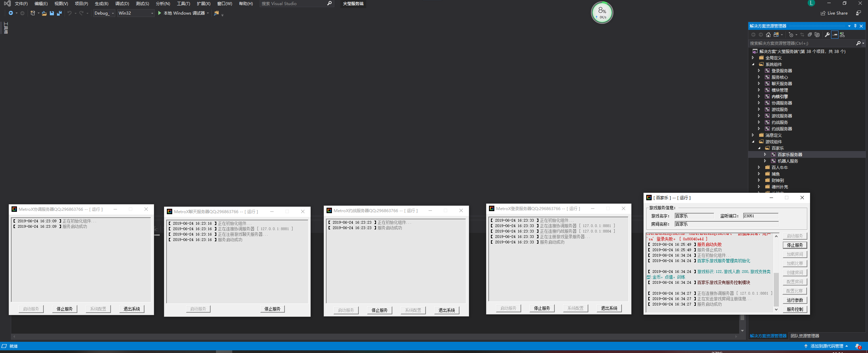Open the 调试(D) menu
The height and width of the screenshot is (353, 868).
[x=122, y=3]
